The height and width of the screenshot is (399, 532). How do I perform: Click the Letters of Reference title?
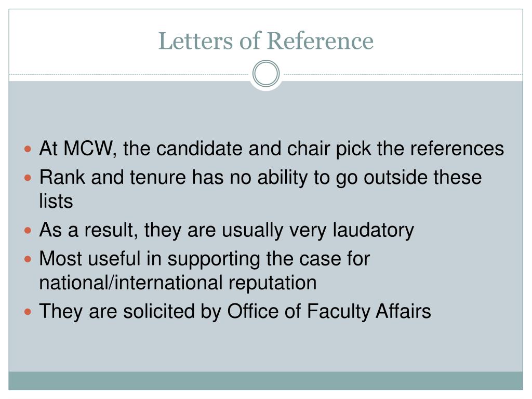tap(266, 41)
